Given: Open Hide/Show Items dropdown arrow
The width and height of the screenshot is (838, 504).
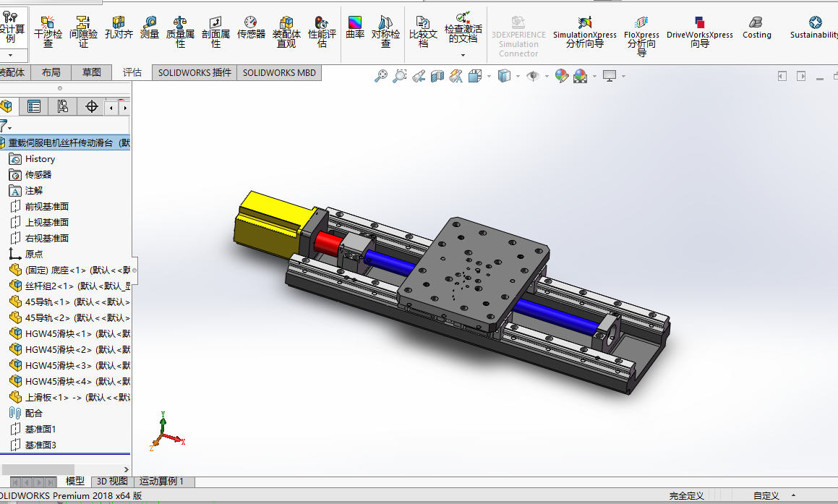Looking at the screenshot, I should (546, 77).
